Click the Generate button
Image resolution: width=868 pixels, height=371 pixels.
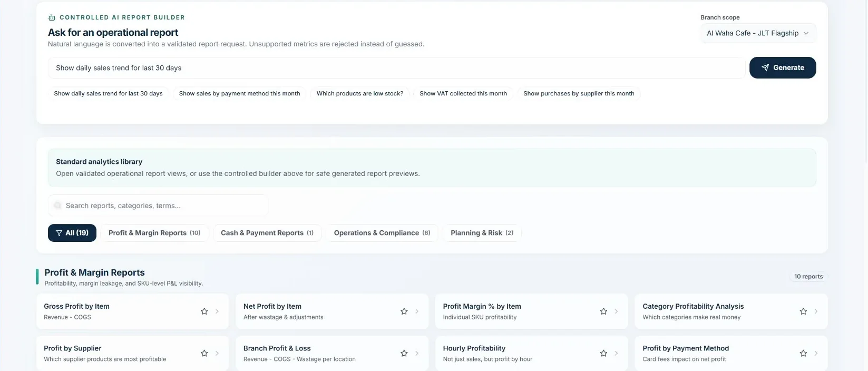(x=783, y=68)
